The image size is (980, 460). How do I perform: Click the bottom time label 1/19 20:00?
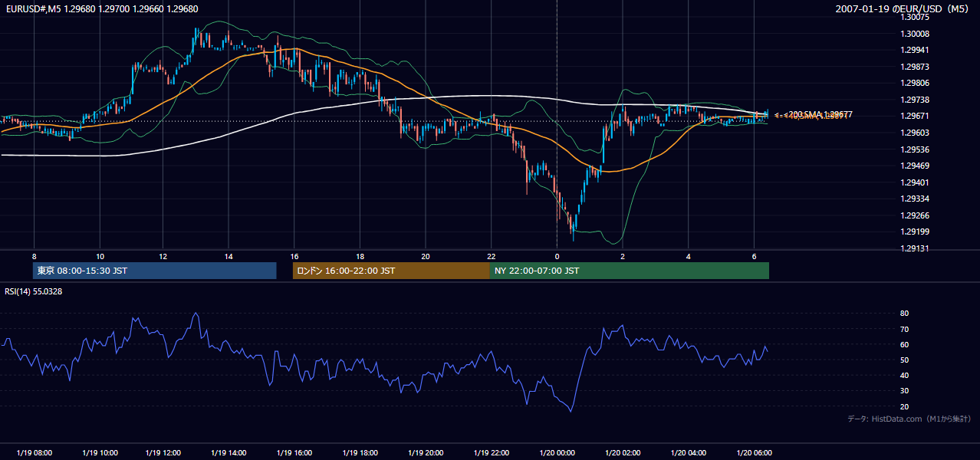point(426,453)
